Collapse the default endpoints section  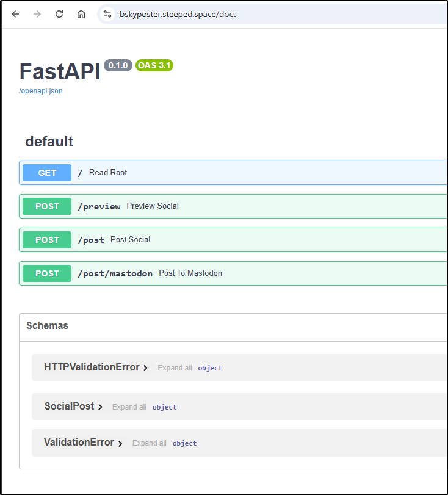[x=49, y=142]
